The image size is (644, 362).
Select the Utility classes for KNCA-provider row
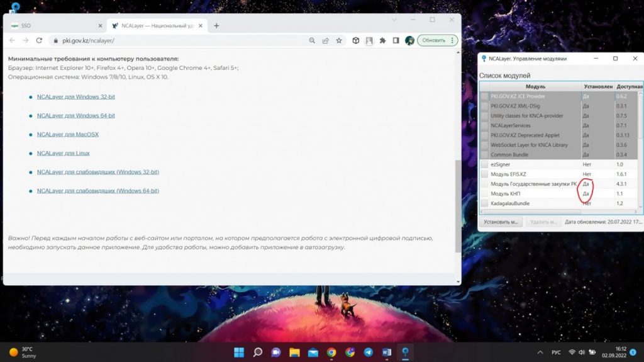pyautogui.click(x=559, y=116)
